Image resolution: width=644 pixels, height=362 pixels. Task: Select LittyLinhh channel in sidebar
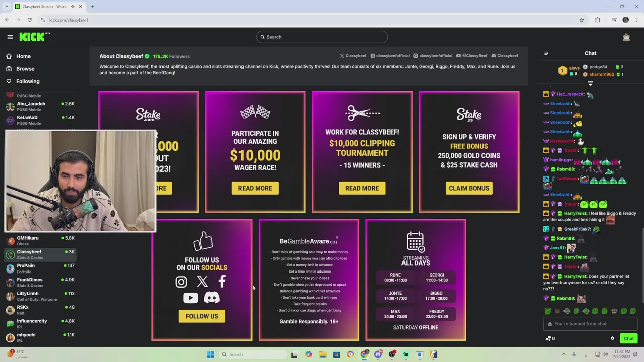[x=40, y=296]
